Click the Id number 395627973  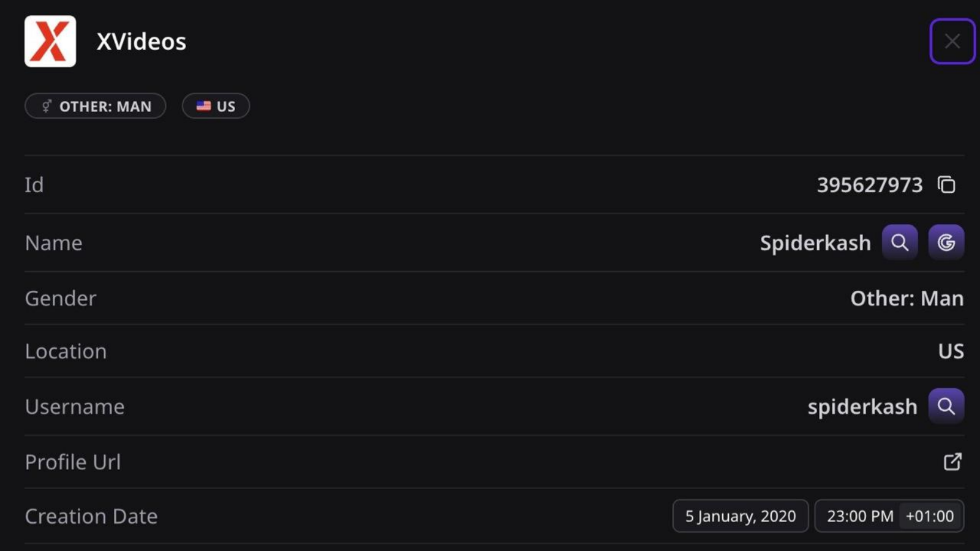coord(869,185)
